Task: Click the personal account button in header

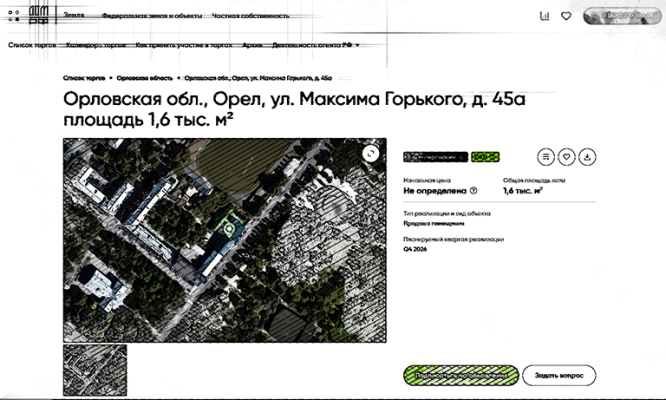Action: click(622, 16)
